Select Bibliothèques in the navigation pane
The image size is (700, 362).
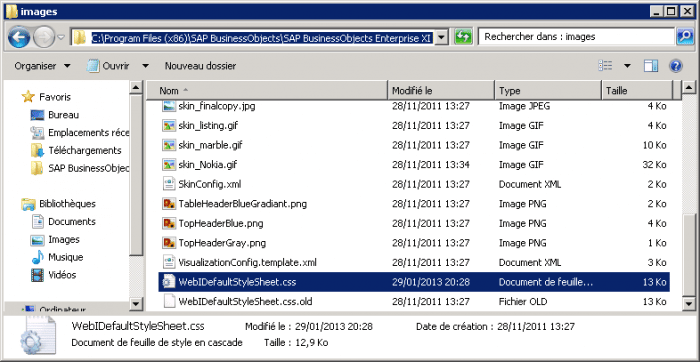click(x=67, y=204)
